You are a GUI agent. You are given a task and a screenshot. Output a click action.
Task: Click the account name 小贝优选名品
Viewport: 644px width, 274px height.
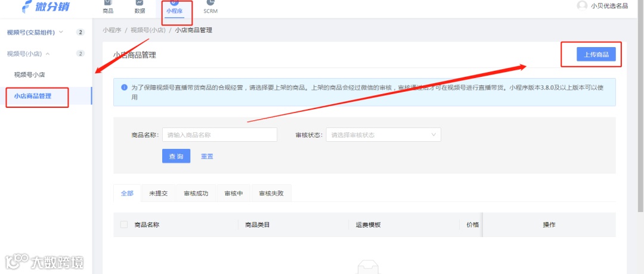(x=609, y=6)
